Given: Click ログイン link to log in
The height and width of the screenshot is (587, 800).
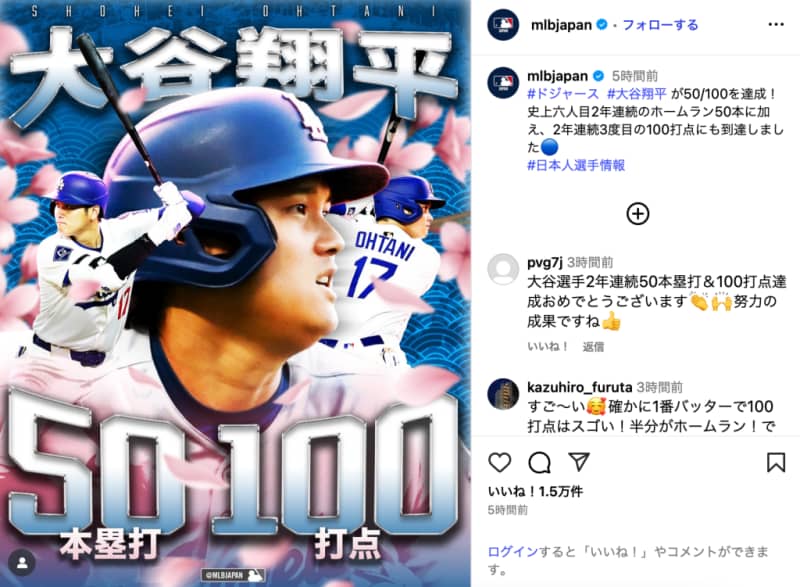Looking at the screenshot, I should click(513, 551).
